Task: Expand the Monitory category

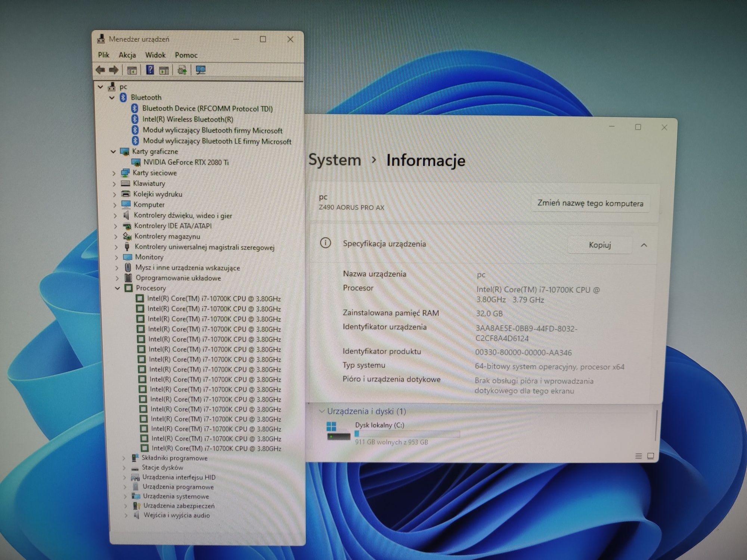Action: [x=116, y=258]
